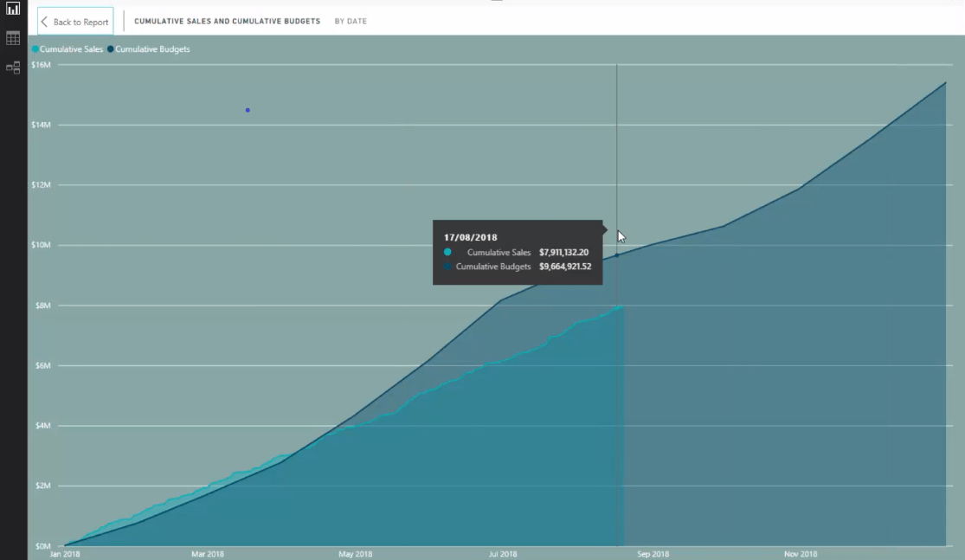965x560 pixels.
Task: Click the end of the Cumulative Budgets line
Action: tap(946, 82)
